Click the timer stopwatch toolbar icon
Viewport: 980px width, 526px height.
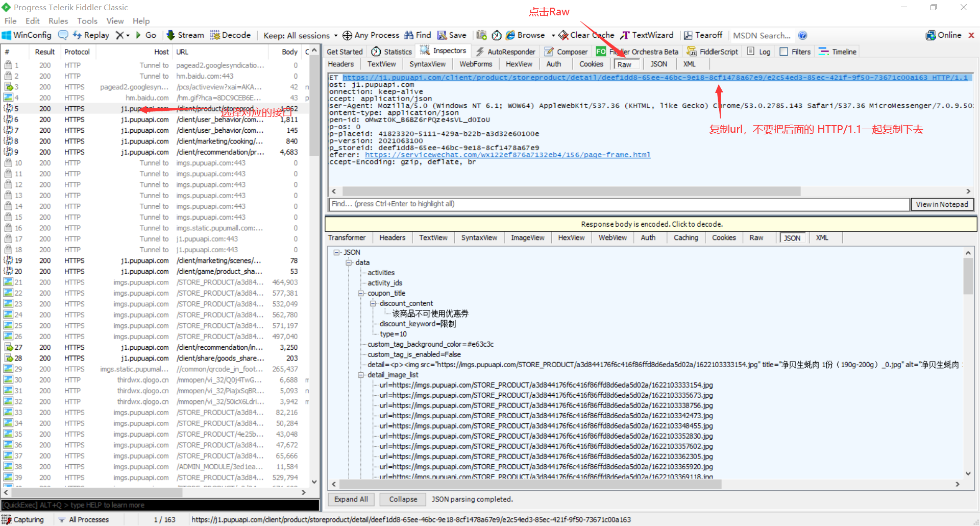click(497, 35)
